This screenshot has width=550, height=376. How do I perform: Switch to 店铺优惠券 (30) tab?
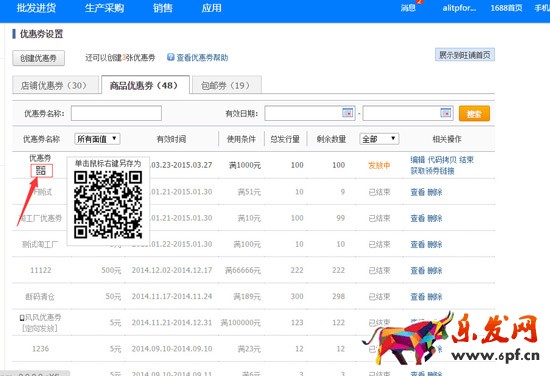(x=55, y=85)
